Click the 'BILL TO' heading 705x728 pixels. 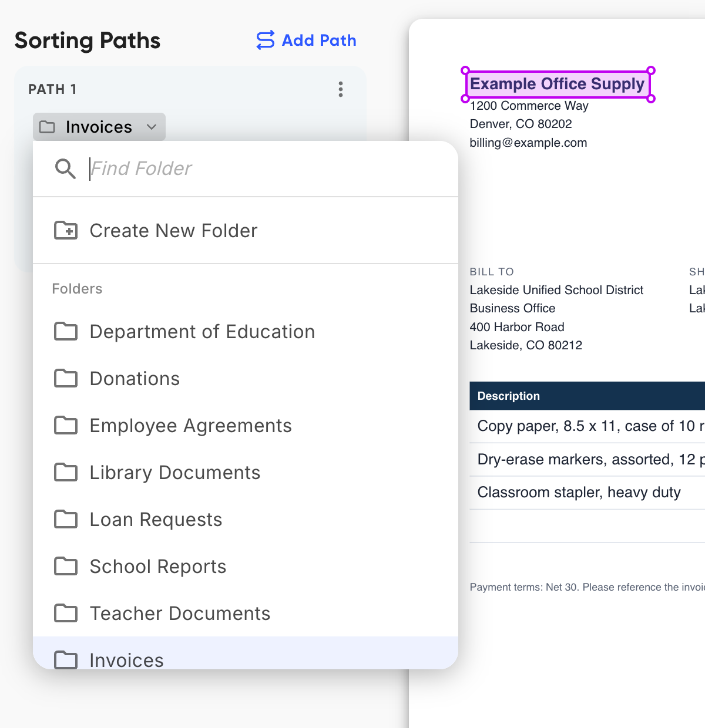(492, 272)
